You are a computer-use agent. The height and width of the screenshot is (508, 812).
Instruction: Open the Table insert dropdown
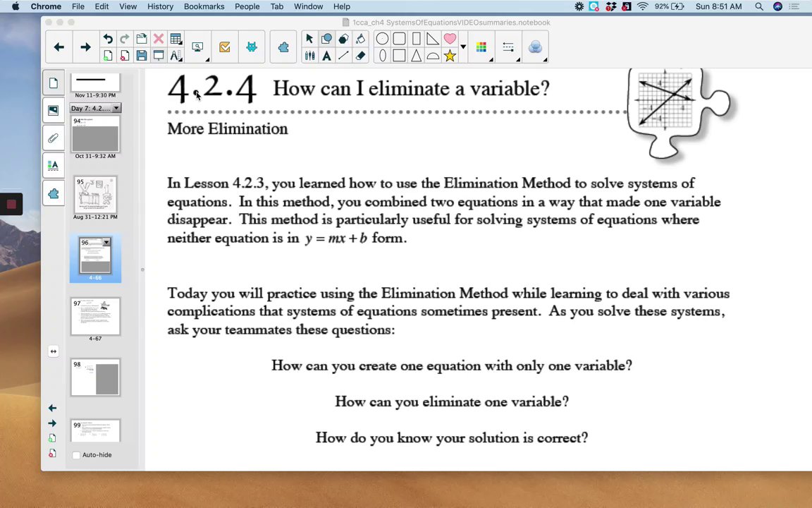(176, 39)
